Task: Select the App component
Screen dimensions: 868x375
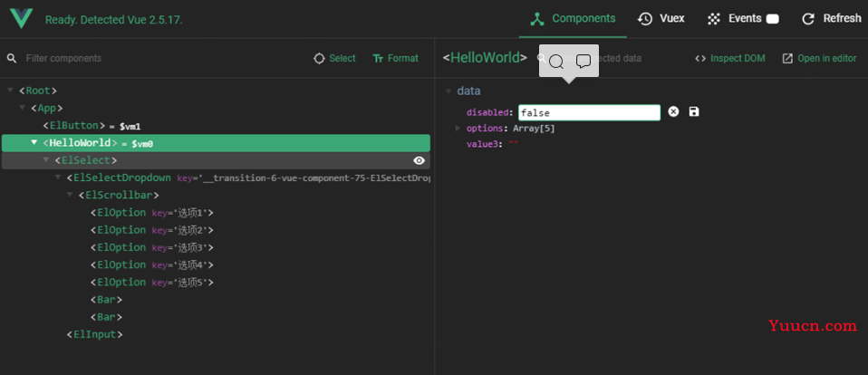Action: pyautogui.click(x=47, y=108)
